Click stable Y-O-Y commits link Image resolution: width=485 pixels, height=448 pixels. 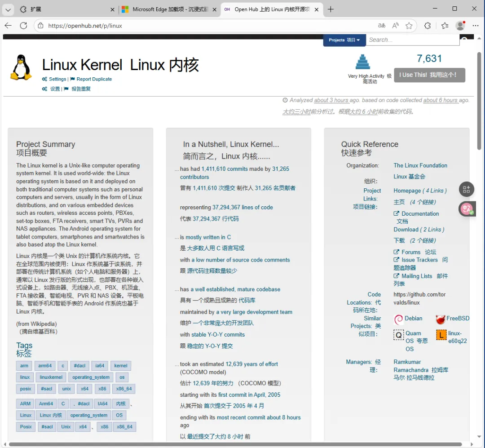[218, 335]
